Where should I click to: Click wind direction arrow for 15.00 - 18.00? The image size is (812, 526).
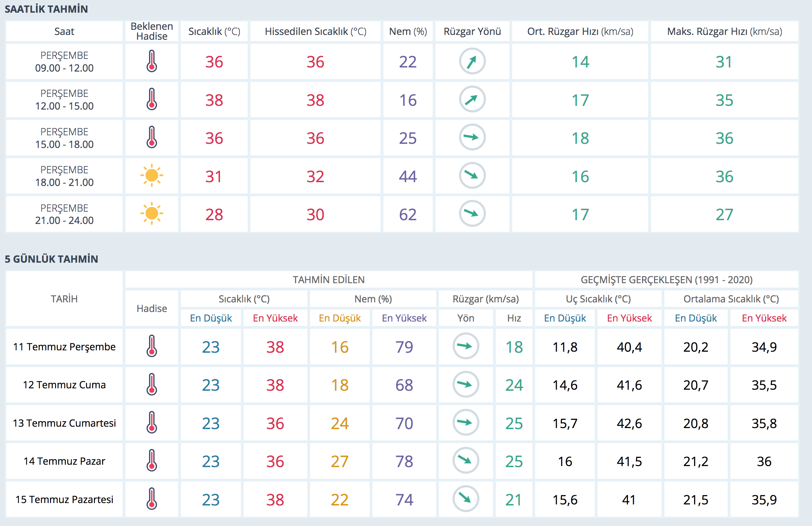point(472,137)
